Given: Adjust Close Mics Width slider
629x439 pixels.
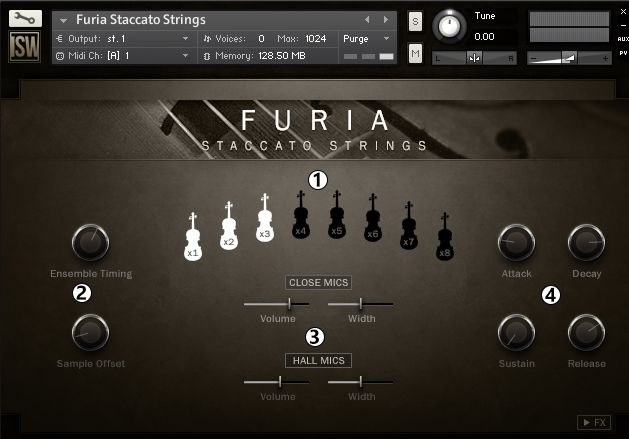Looking at the screenshot, I should (x=361, y=304).
